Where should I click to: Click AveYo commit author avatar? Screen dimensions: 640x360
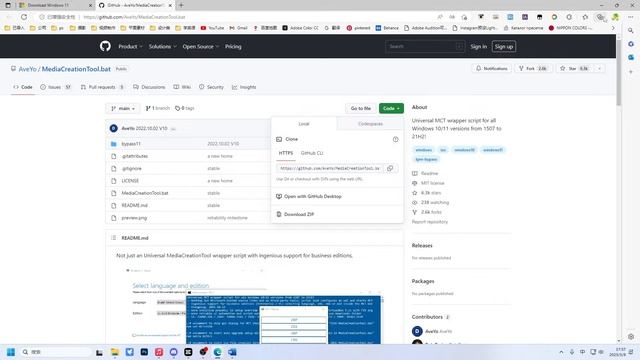pyautogui.click(x=113, y=128)
